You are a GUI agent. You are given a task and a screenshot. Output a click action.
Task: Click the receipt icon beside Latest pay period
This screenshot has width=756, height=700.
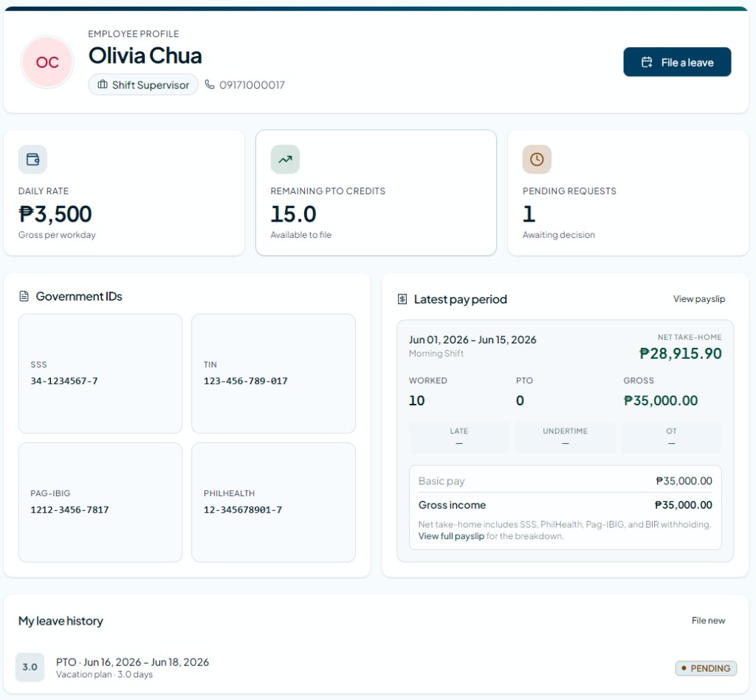click(402, 299)
